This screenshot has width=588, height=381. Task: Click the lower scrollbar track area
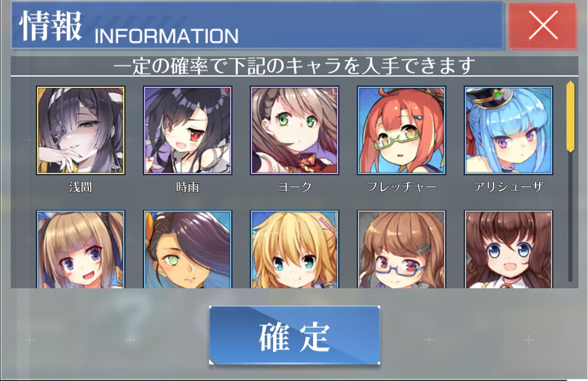click(571, 217)
